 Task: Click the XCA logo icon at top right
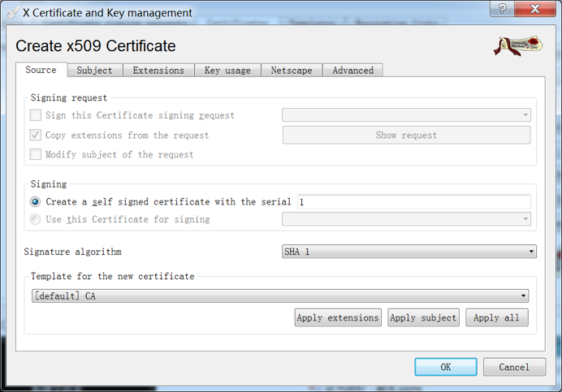(518, 46)
